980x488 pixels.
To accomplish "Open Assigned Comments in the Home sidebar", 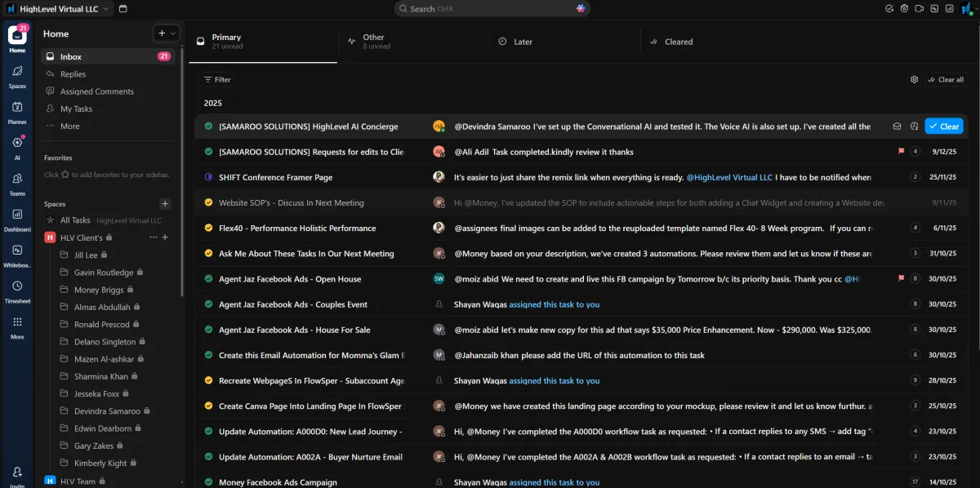I will coord(96,91).
